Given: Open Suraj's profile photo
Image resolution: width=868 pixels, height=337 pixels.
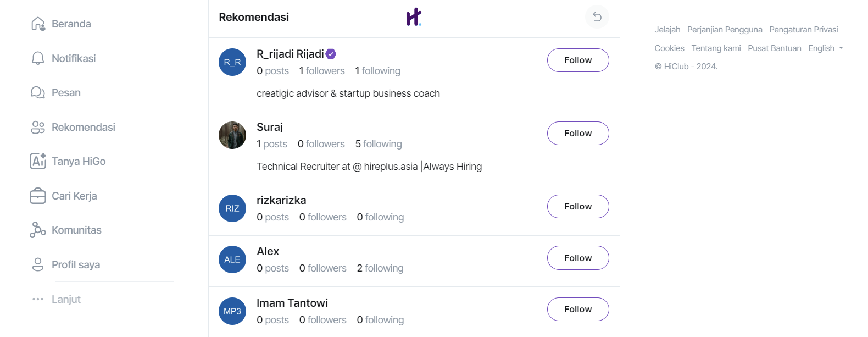Looking at the screenshot, I should pyautogui.click(x=232, y=135).
